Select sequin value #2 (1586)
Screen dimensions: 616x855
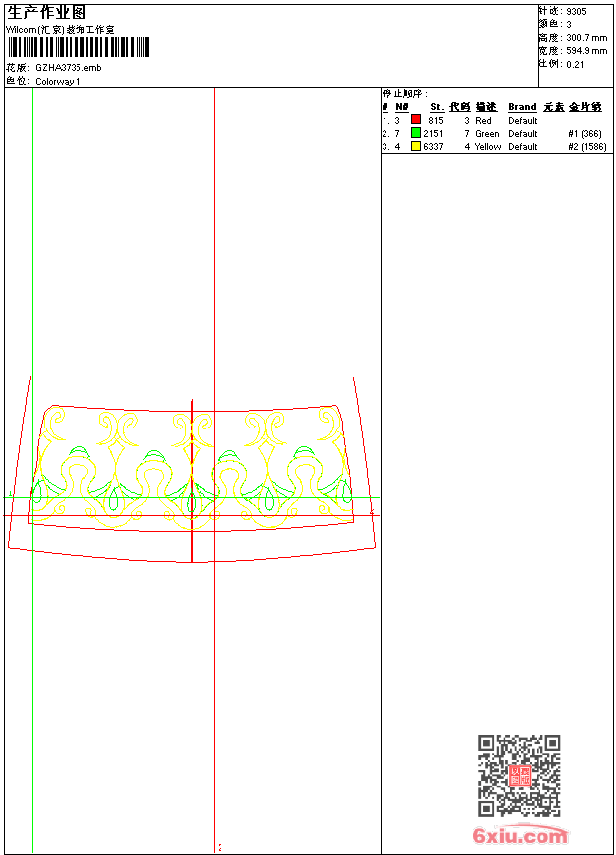(587, 147)
